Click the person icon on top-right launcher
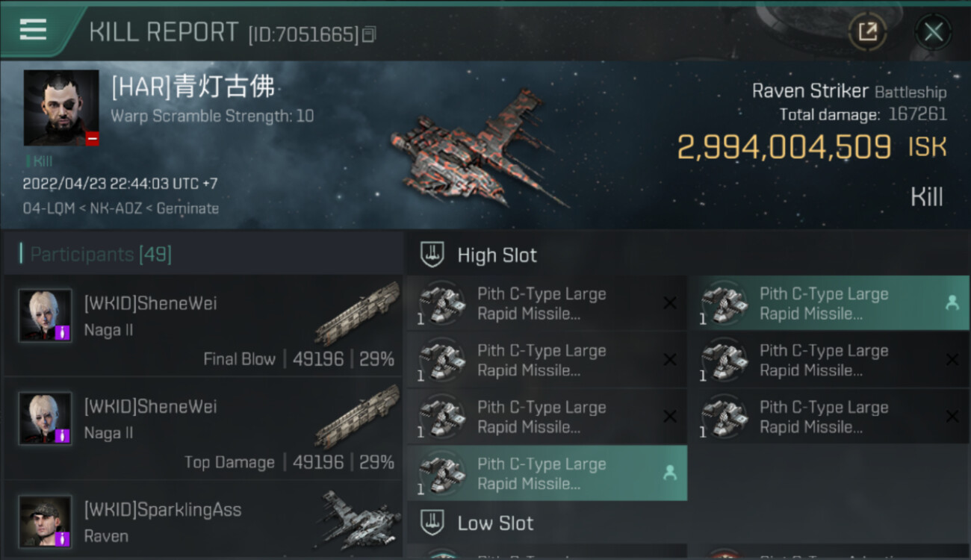 pos(952,302)
